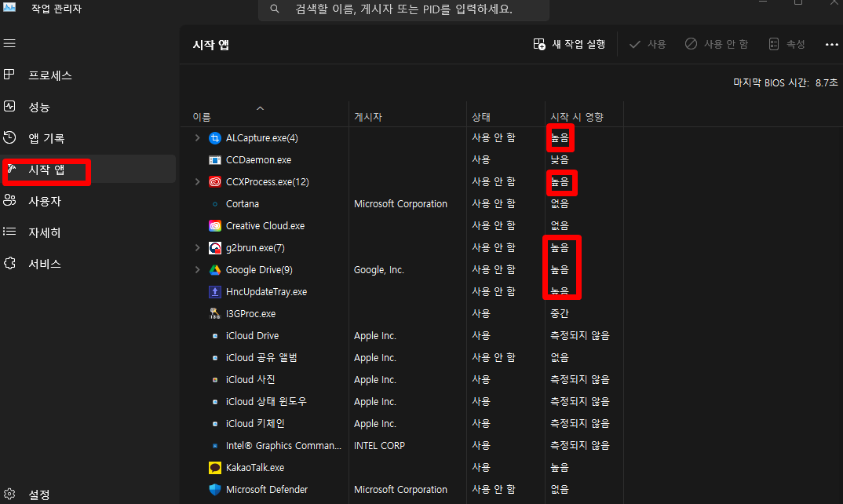Open the 서비스 page
Image resolution: width=843 pixels, height=504 pixels.
click(x=89, y=264)
